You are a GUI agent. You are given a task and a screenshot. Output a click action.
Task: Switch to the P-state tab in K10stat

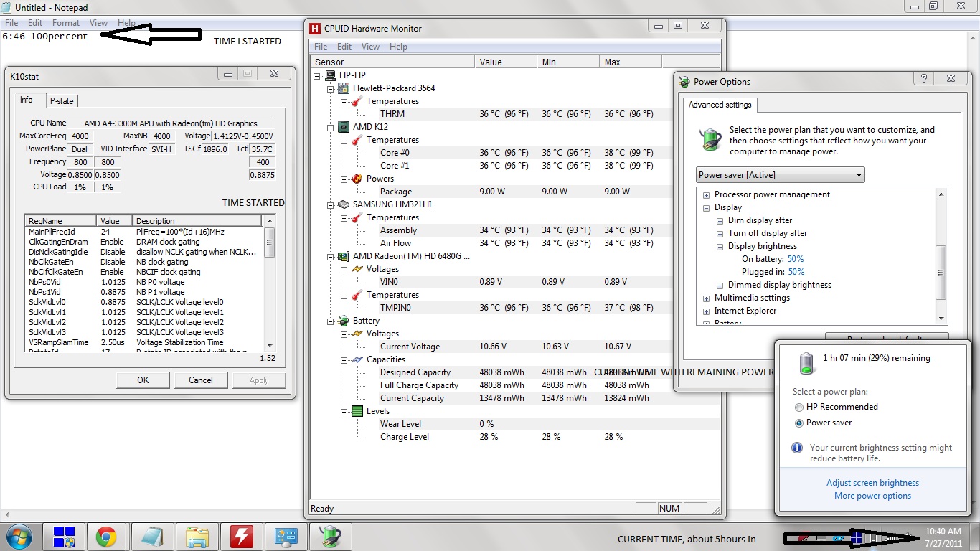click(x=61, y=101)
